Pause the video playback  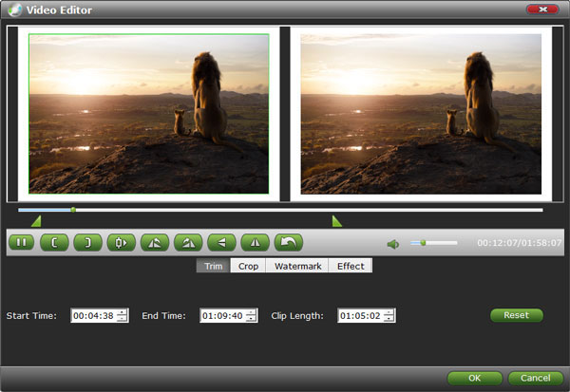(x=21, y=242)
